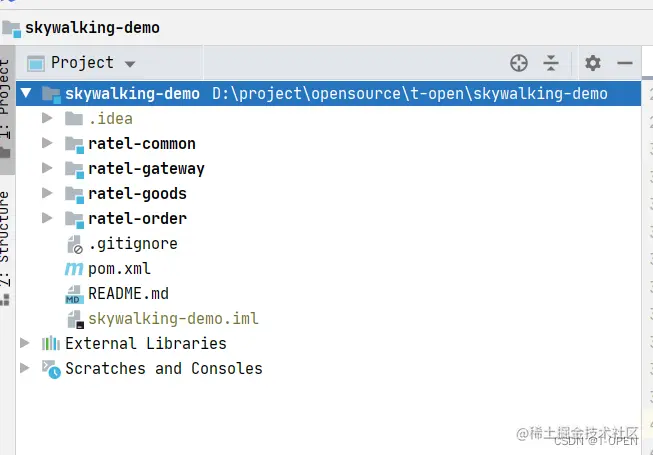This screenshot has height=455, width=653.
Task: Click the ratel-common module icon
Action: (x=75, y=144)
